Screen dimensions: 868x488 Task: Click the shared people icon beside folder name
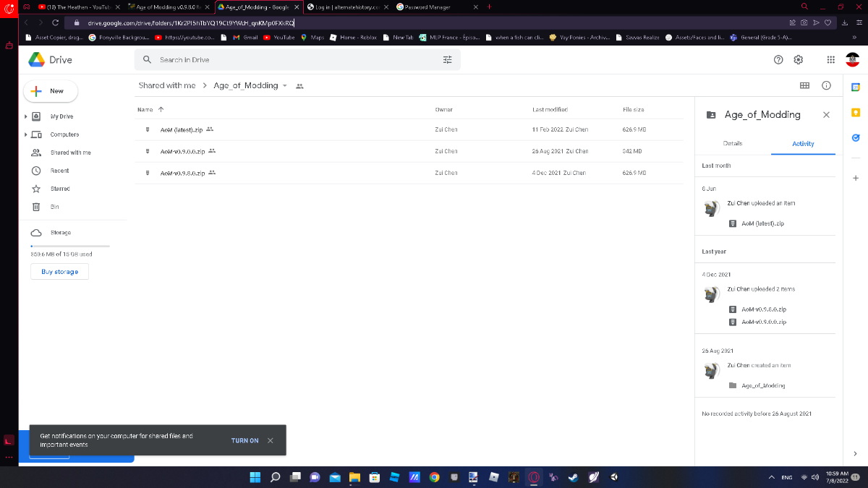pyautogui.click(x=299, y=86)
